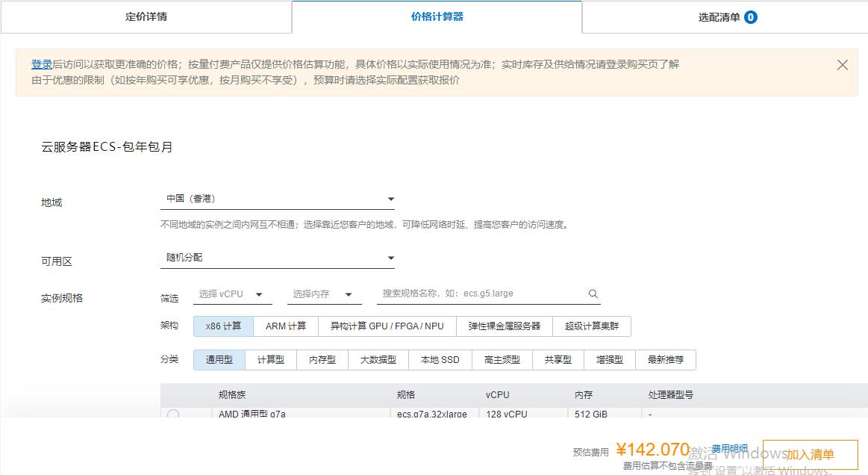Select the 高主频型 category
This screenshot has height=475, width=868.
click(502, 359)
